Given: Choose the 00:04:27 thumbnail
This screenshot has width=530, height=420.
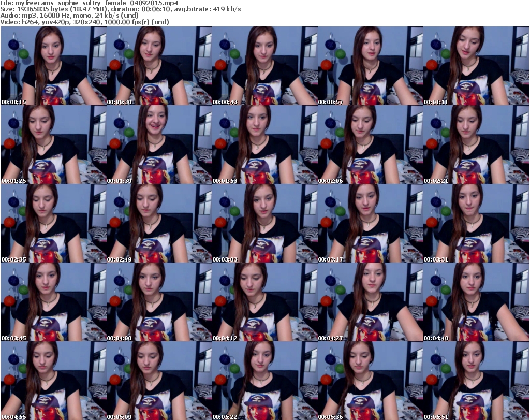Looking at the screenshot, I should [x=370, y=302].
